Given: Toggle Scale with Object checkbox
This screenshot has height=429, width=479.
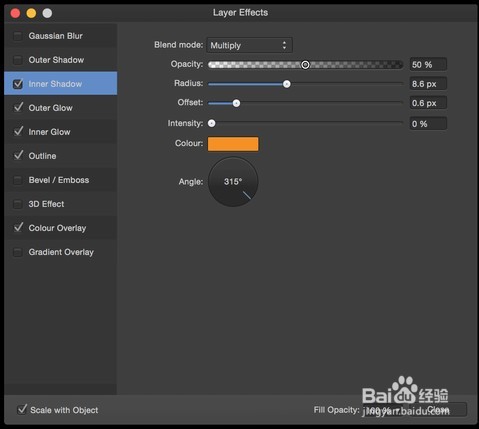Looking at the screenshot, I should click(22, 410).
